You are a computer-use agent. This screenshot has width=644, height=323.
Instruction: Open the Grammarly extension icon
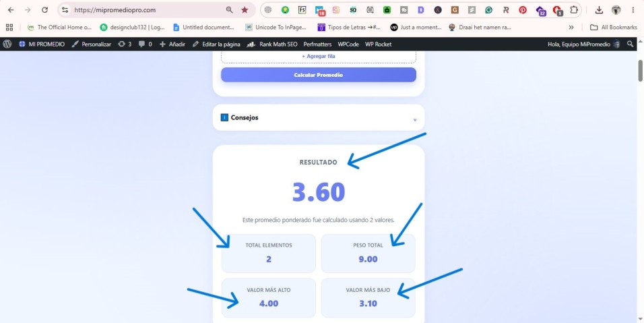[488, 10]
